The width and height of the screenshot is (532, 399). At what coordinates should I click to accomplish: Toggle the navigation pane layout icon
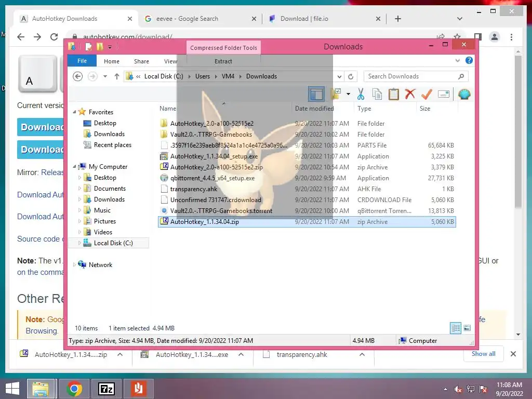316,94
